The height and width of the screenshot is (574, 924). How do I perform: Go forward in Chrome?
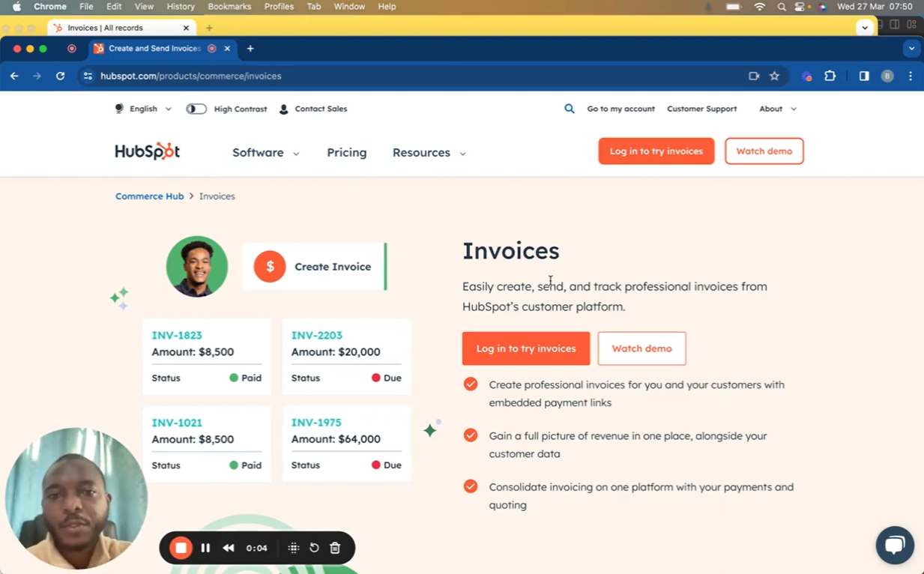(37, 76)
